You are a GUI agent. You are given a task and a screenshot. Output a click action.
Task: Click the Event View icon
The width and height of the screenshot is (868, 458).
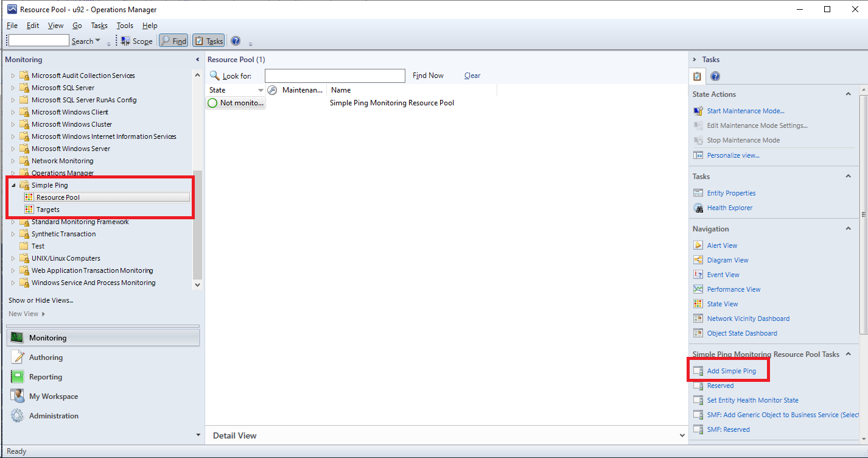click(x=698, y=275)
